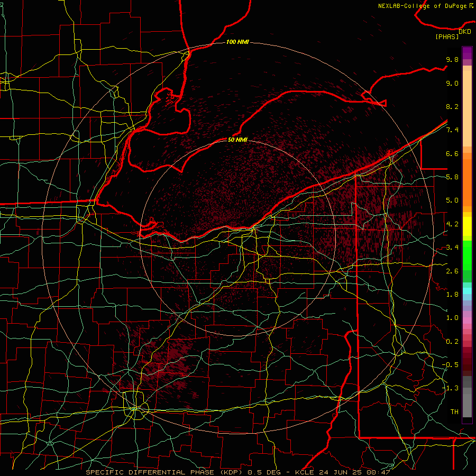Click the TH threshold label on the scale

click(x=454, y=412)
